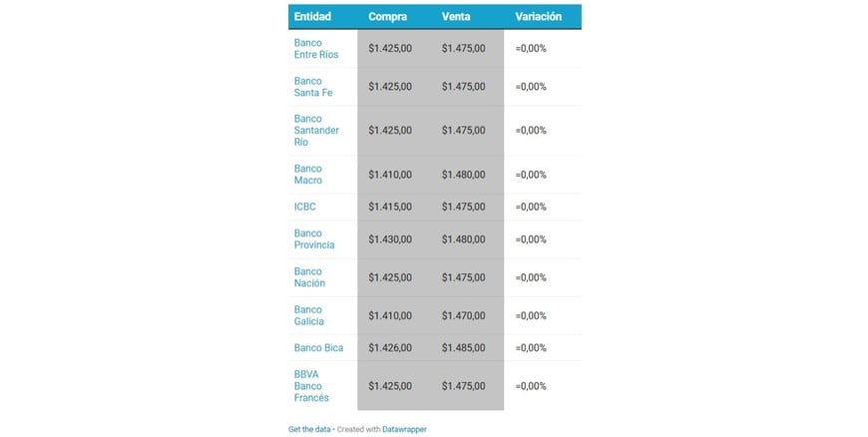Image resolution: width=868 pixels, height=437 pixels.
Task: Open the Banco Macro link
Action: [308, 175]
